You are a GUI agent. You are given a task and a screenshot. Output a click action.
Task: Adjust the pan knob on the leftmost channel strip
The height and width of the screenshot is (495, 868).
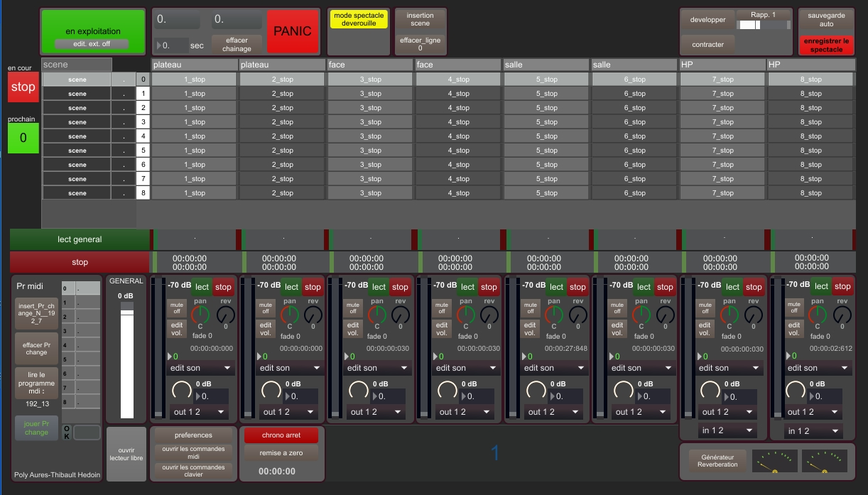click(x=201, y=315)
